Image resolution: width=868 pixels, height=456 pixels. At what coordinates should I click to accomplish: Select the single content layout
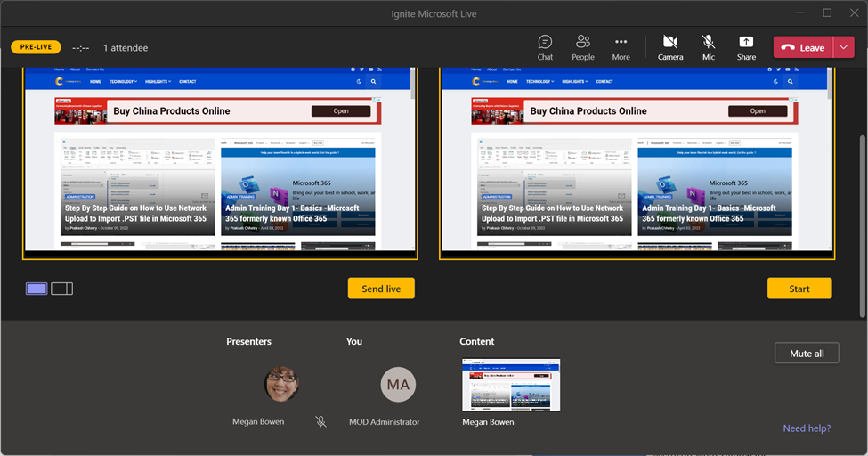37,289
